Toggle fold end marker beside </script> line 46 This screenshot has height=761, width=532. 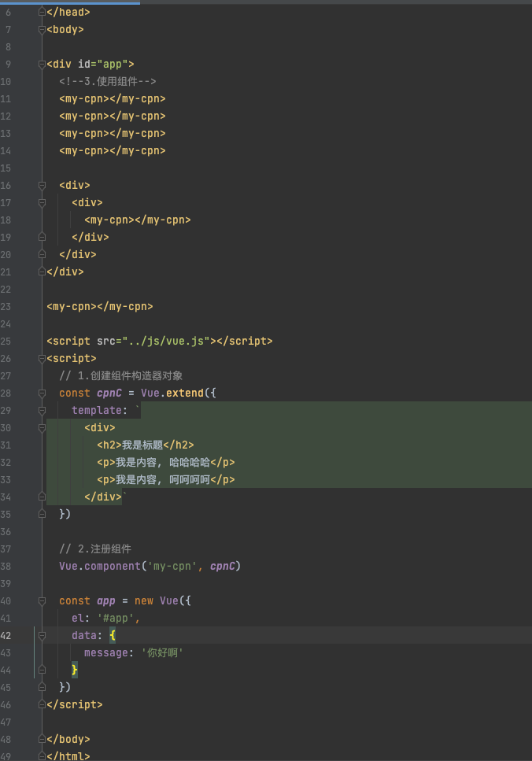coord(42,704)
